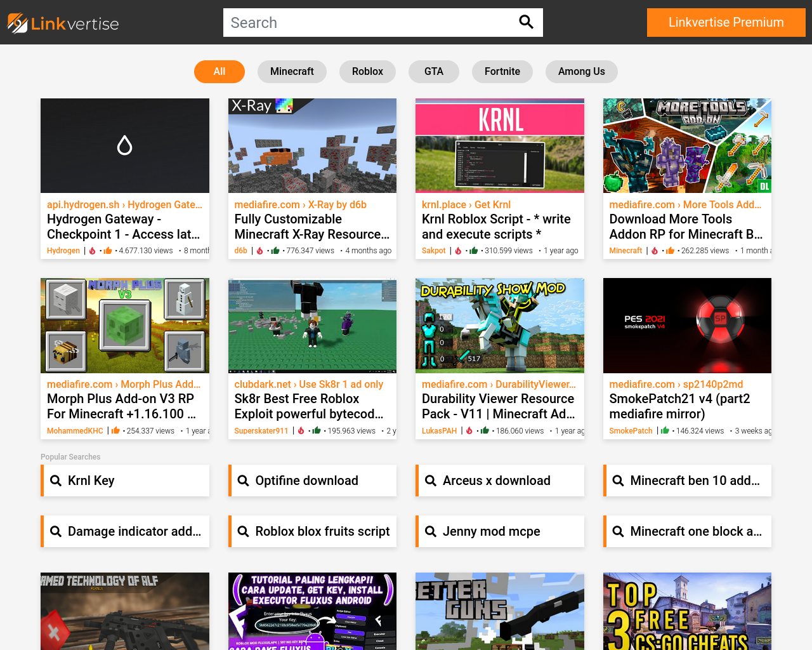Click thumbs-up icon on Hydrogen Gateway card
Screen dimensions: 812x650
pyautogui.click(x=108, y=251)
